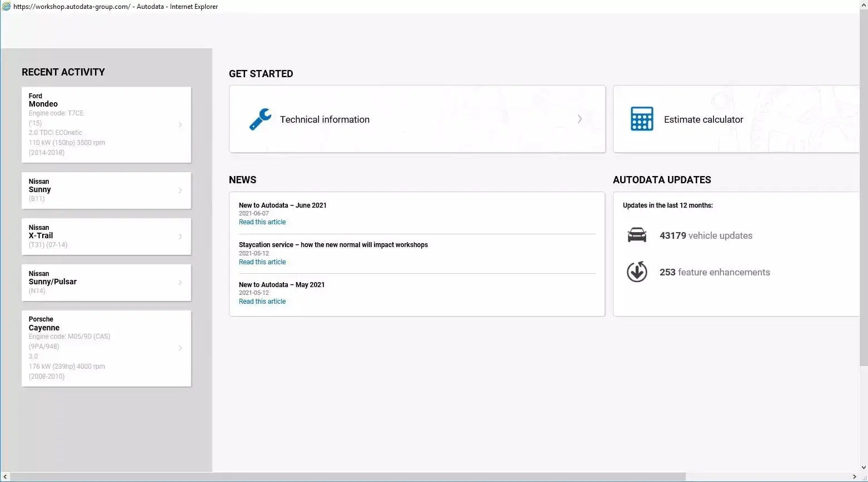
Task: Click the Internet Explorer icon in title bar
Action: click(6, 6)
